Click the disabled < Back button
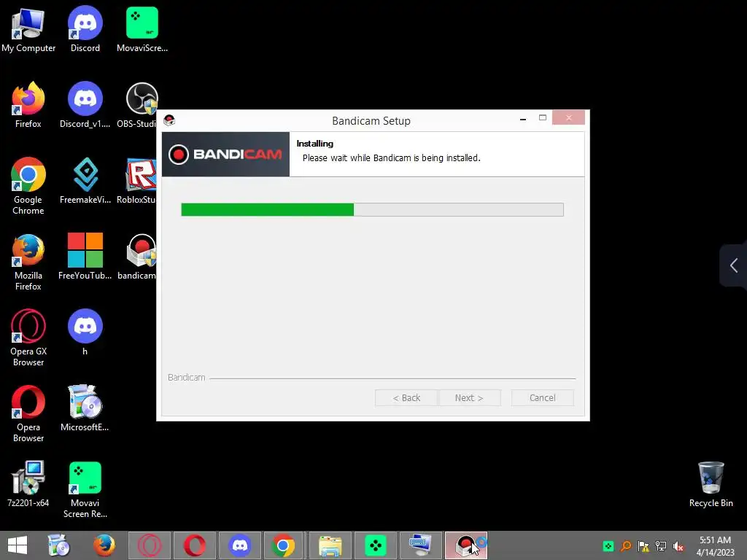The width and height of the screenshot is (747, 560). pyautogui.click(x=406, y=397)
